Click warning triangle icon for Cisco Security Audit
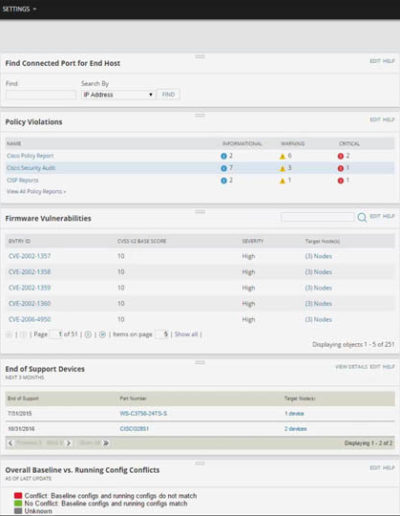Image resolution: width=400 pixels, height=516 pixels. [x=283, y=168]
